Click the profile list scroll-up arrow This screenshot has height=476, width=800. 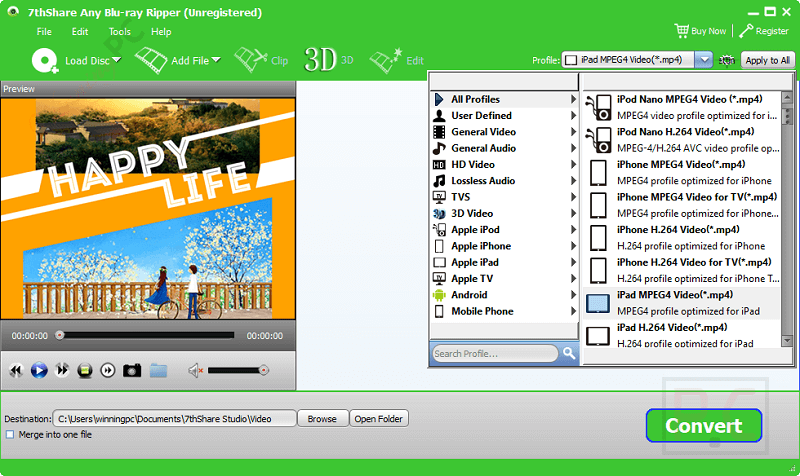[x=787, y=97]
